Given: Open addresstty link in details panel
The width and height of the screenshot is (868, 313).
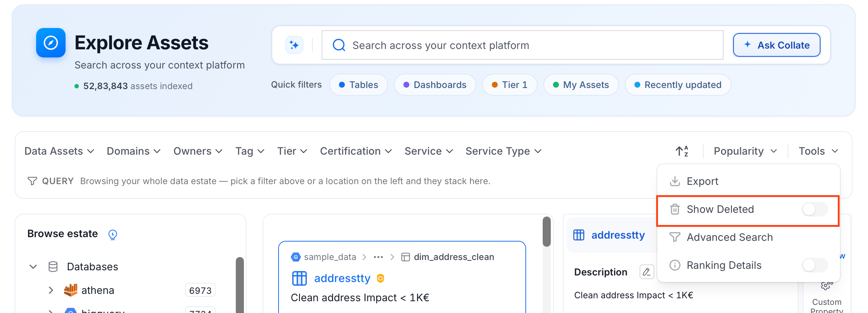Looking at the screenshot, I should pyautogui.click(x=618, y=235).
